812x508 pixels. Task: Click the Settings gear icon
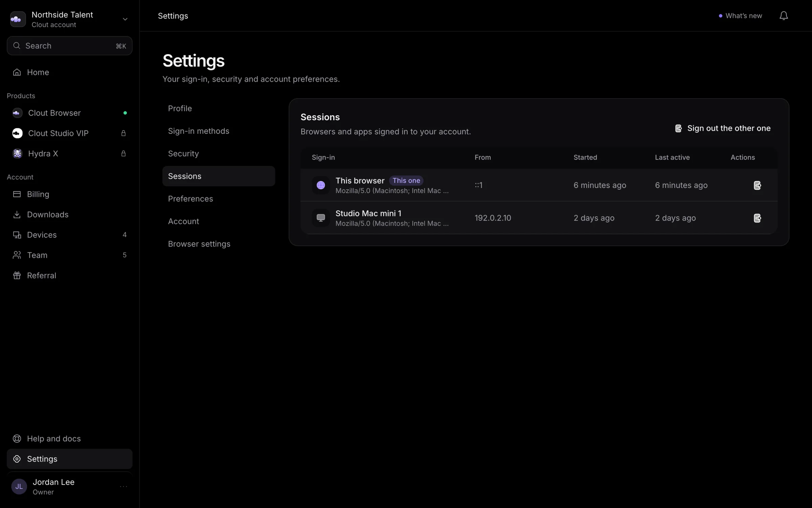tap(17, 459)
